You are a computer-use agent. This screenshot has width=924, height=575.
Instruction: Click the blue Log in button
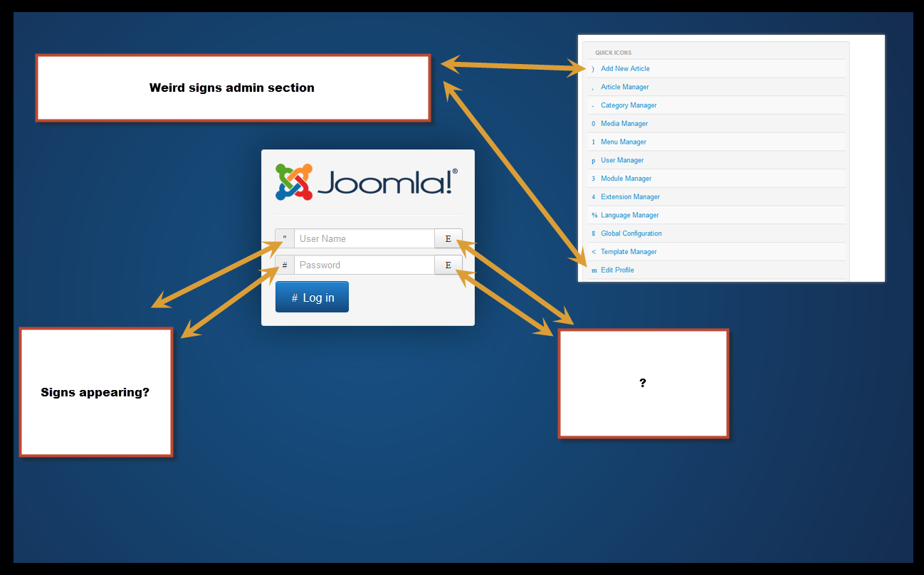(x=312, y=297)
